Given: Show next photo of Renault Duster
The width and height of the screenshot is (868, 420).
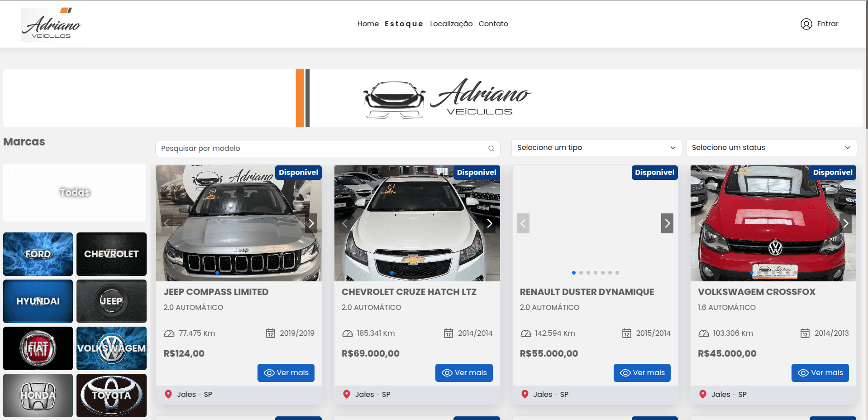Looking at the screenshot, I should pos(667,223).
